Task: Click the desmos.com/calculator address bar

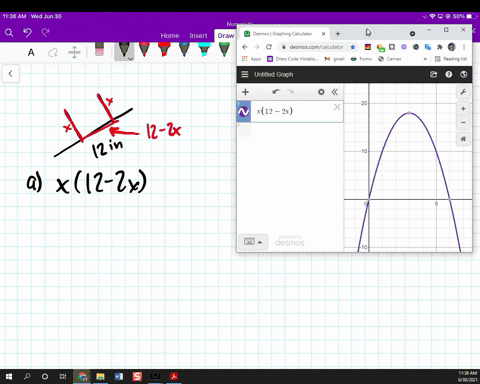Action: pos(316,47)
